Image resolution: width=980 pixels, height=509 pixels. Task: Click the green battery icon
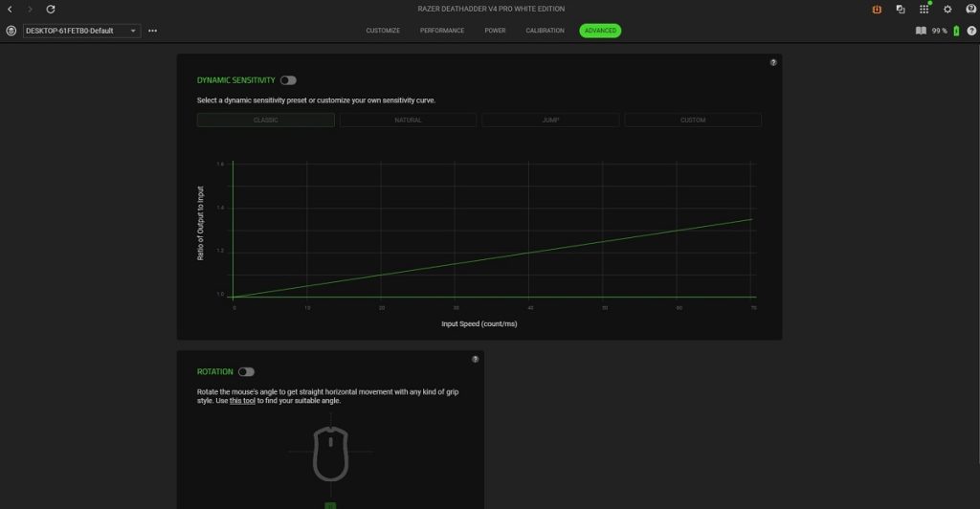(x=956, y=31)
